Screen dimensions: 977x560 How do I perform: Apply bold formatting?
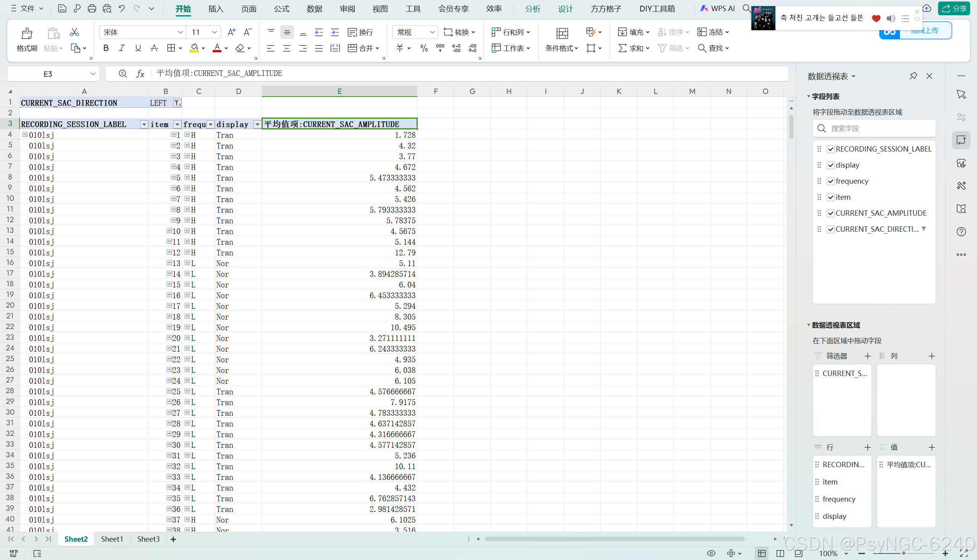[x=106, y=48]
